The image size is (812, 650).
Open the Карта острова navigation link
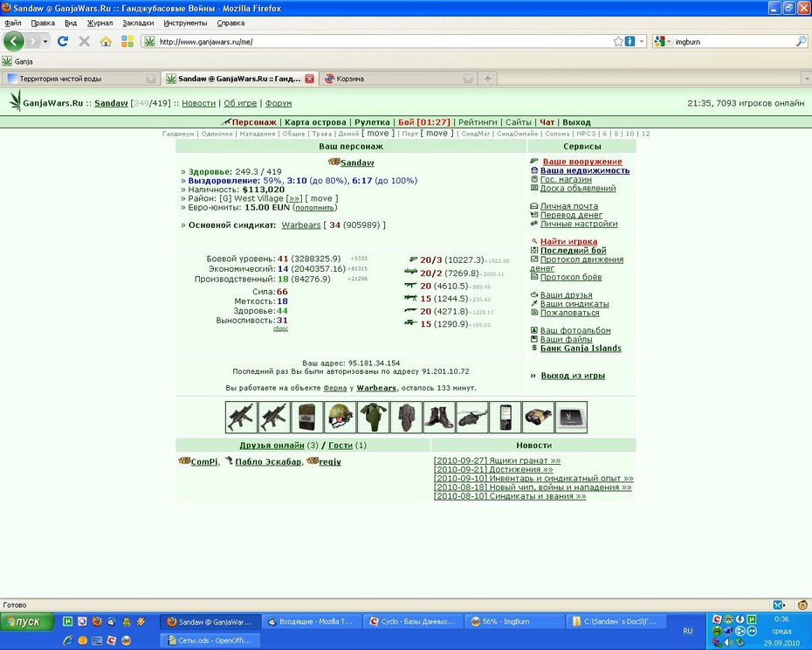(315, 122)
